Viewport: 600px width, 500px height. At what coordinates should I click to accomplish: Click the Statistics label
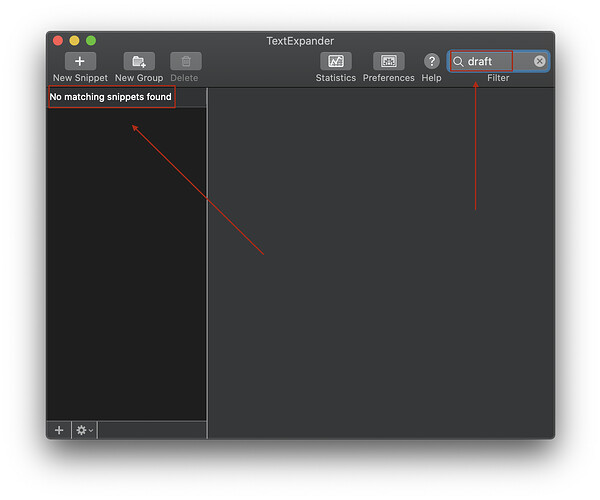tap(336, 78)
